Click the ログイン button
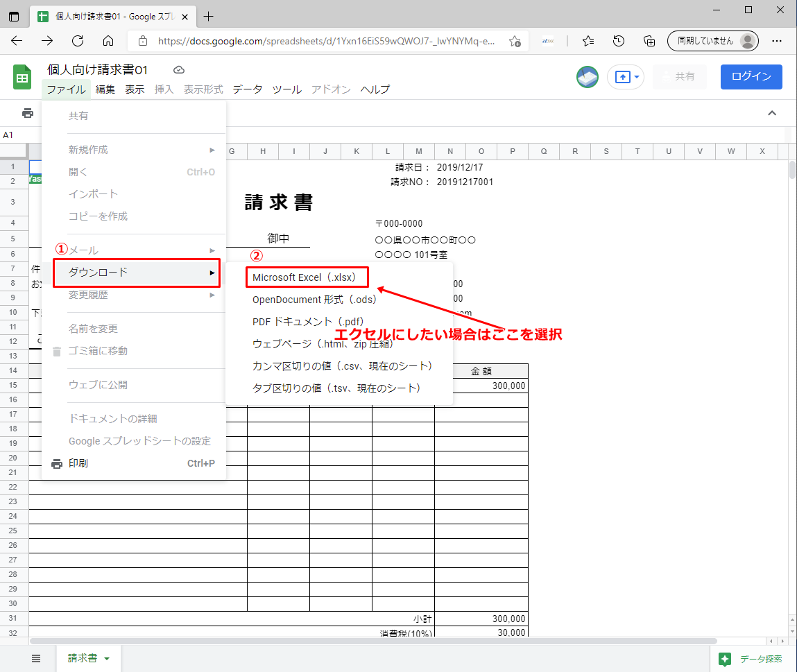 click(751, 77)
